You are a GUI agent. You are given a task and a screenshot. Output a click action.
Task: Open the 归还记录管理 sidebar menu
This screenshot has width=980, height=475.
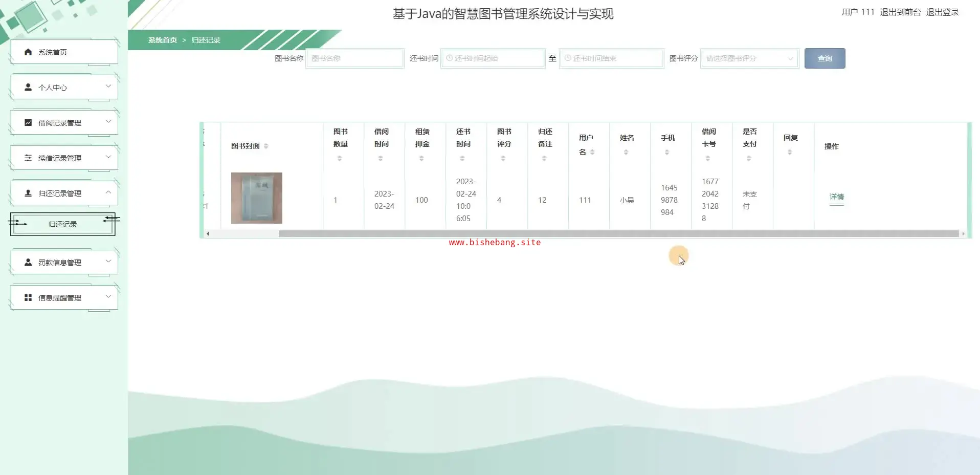64,193
